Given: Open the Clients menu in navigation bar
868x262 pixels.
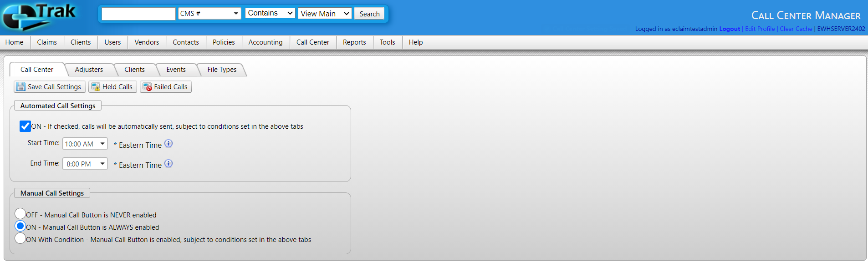Looking at the screenshot, I should 81,42.
